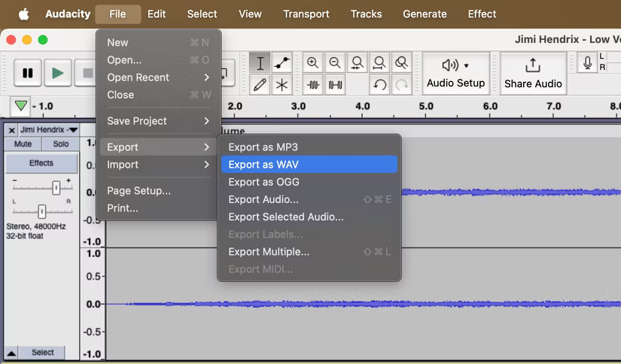Select the Draw pencil tool
The image size is (621, 364).
point(260,85)
